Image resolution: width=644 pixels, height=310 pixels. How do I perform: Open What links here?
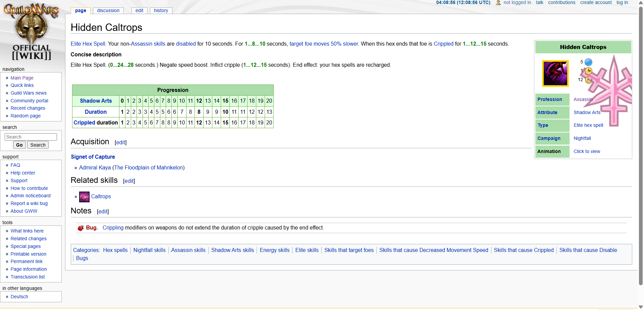tap(27, 231)
